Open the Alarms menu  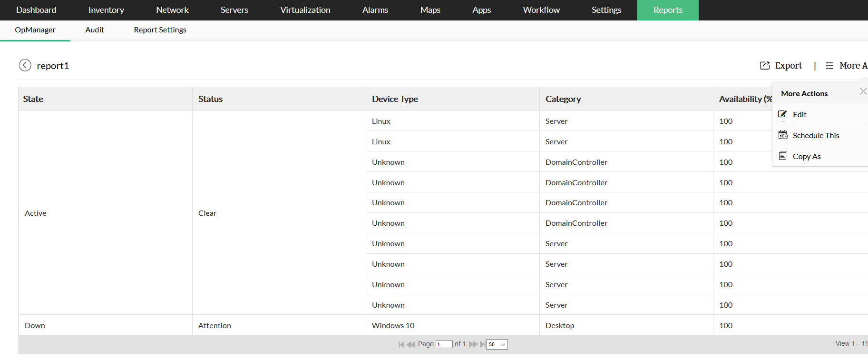pos(375,10)
